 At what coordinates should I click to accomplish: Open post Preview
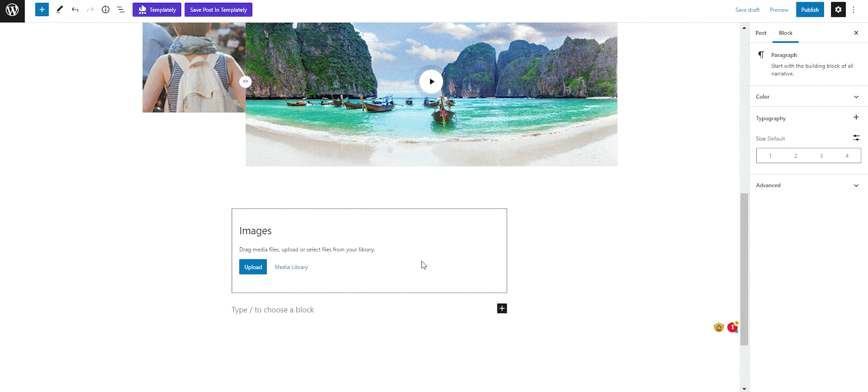pyautogui.click(x=779, y=10)
